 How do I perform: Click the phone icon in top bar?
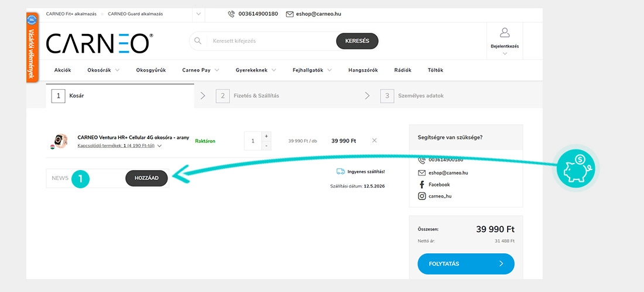coord(231,14)
